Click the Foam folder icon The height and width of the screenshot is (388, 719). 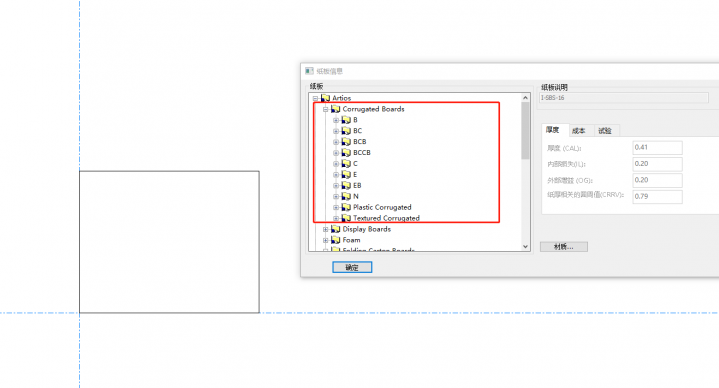coord(336,240)
